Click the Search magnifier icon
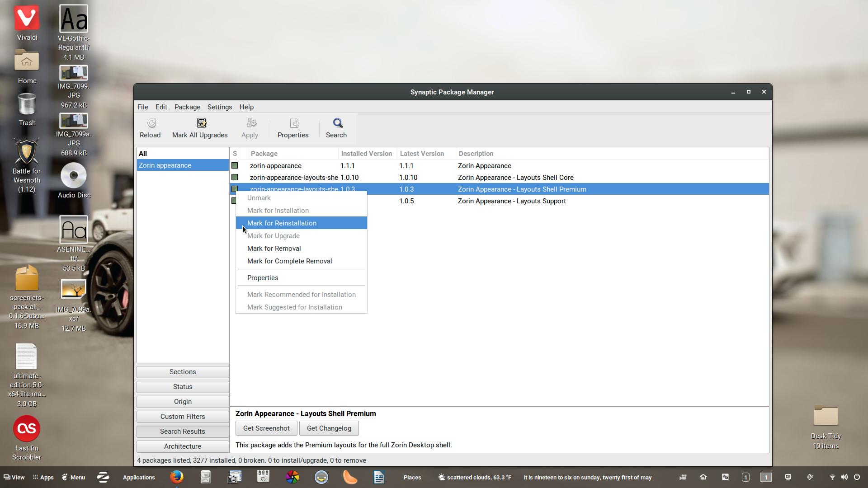The width and height of the screenshot is (868, 488). [338, 123]
